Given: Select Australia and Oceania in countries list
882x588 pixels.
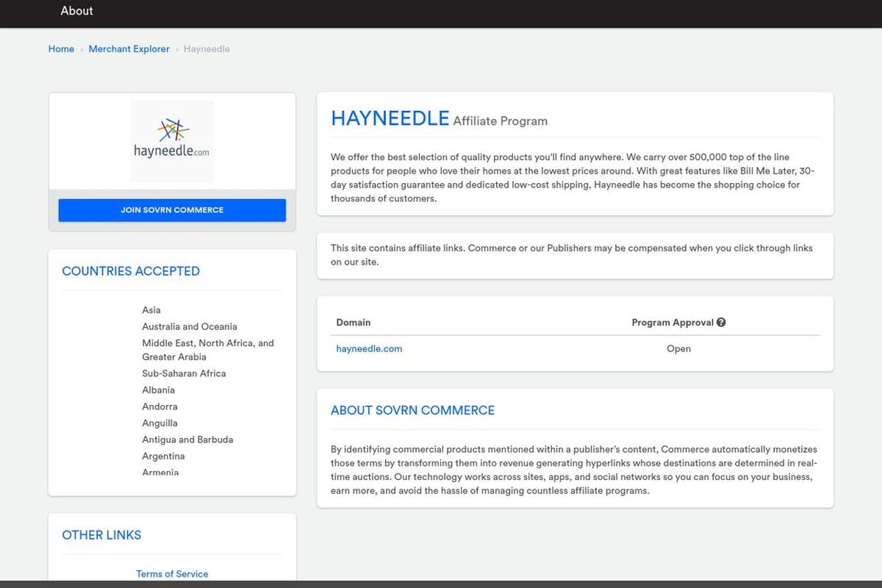Looking at the screenshot, I should pos(190,326).
